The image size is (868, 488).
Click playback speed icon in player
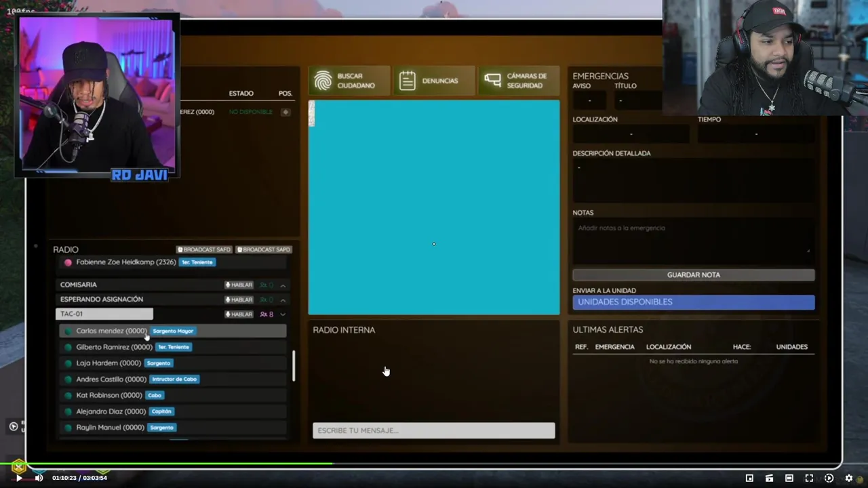tap(829, 478)
